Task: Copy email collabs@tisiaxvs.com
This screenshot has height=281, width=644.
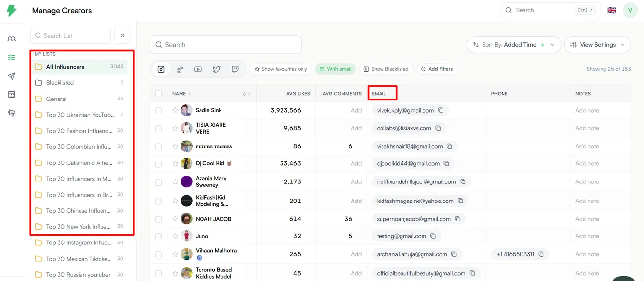Action: [x=438, y=128]
